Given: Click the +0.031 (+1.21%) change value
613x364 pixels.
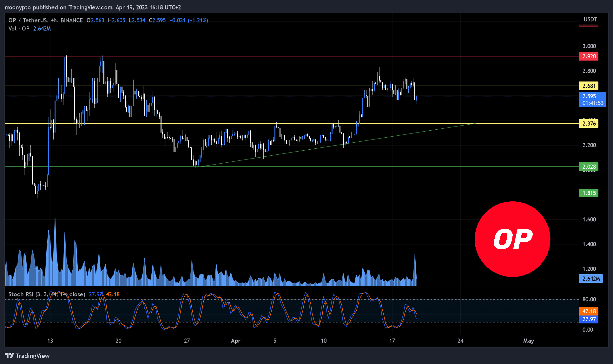Looking at the screenshot, I should click(x=189, y=20).
